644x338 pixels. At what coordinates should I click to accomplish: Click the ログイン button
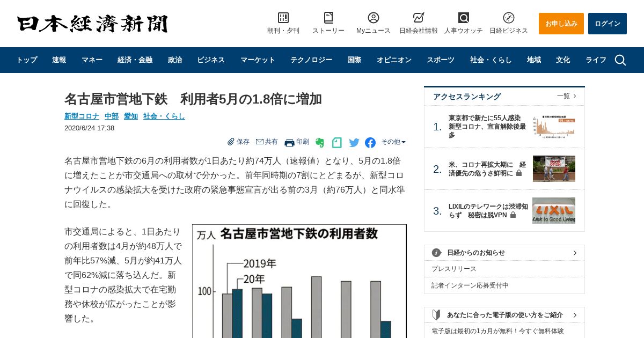click(608, 24)
